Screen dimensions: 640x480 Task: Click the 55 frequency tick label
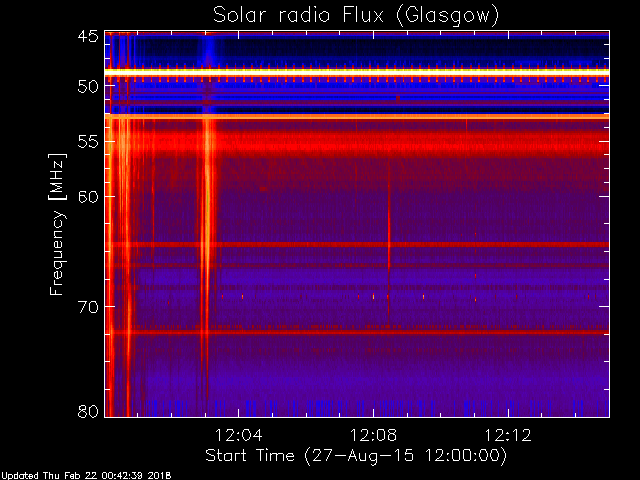(x=88, y=142)
